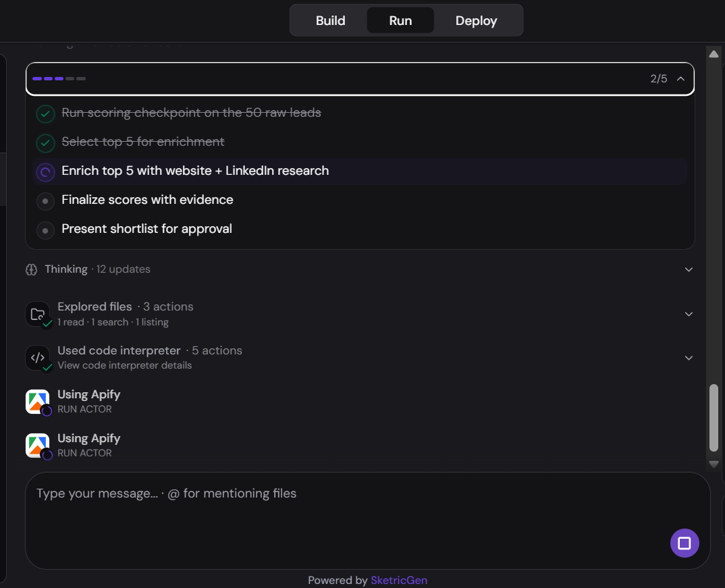Toggle the Select top 5 checkmark
The width and height of the screenshot is (725, 588).
(x=45, y=143)
